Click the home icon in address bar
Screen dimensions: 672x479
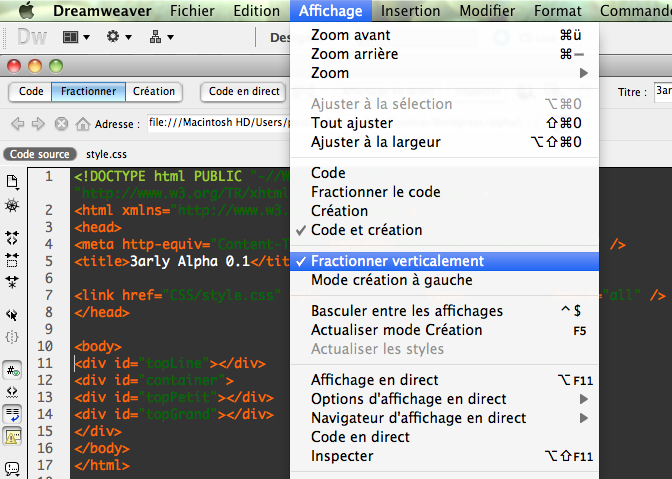pos(83,124)
